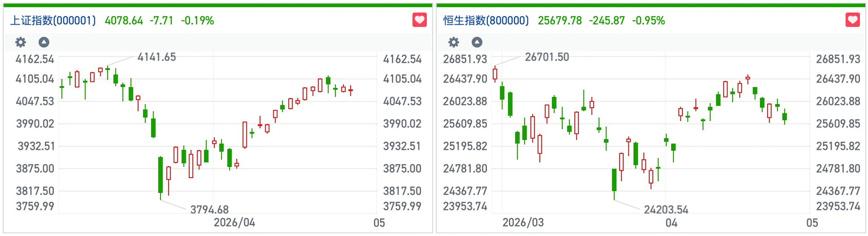Click 上证指数 latest price 4078.64
Image resolution: width=868 pixels, height=236 pixels.
click(124, 21)
